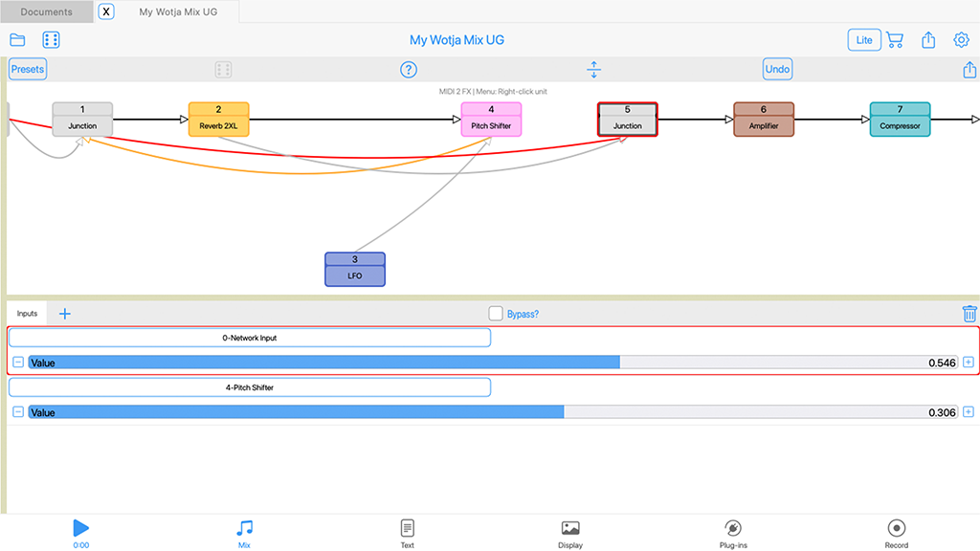Add a new input with plus icon
980x551 pixels.
pos(65,314)
